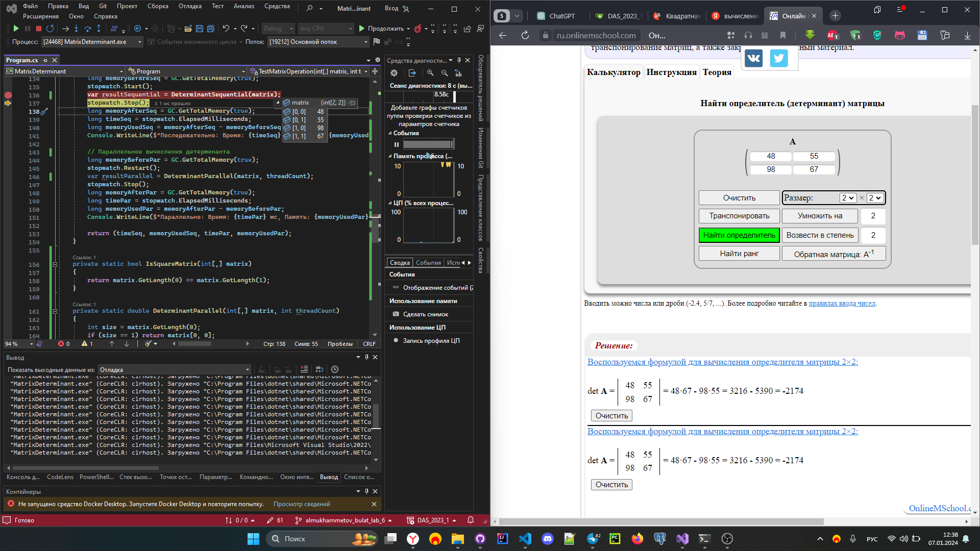Toggle the breakpoint at line 136
The height and width of the screenshot is (551, 980).
point(8,95)
